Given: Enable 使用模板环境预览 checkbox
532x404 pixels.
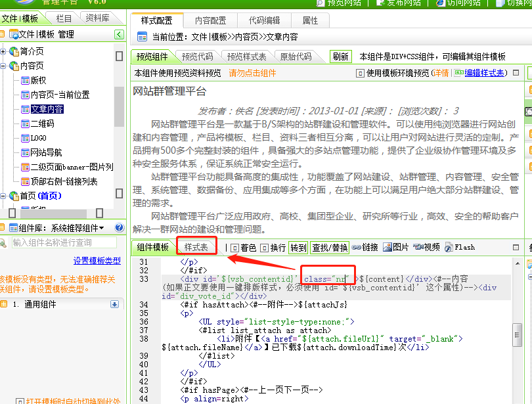Looking at the screenshot, I should 361,73.
